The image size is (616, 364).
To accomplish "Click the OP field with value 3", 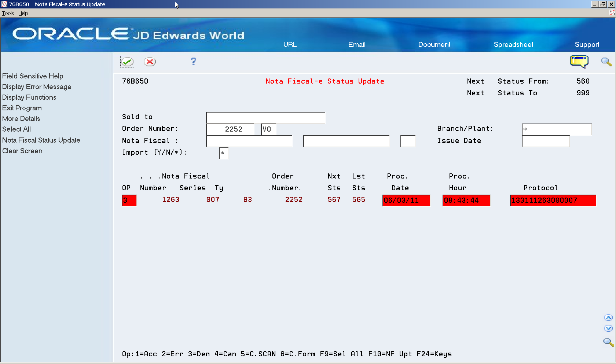I will tap(129, 201).
